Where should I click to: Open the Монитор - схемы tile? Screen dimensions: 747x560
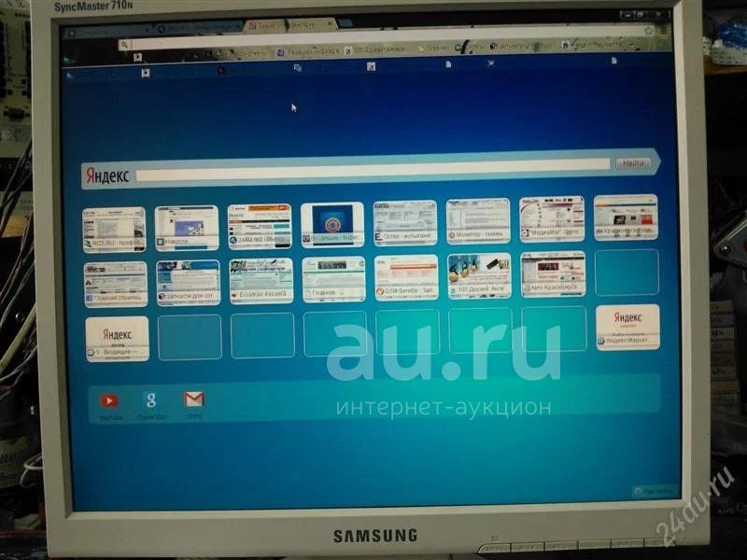click(478, 221)
